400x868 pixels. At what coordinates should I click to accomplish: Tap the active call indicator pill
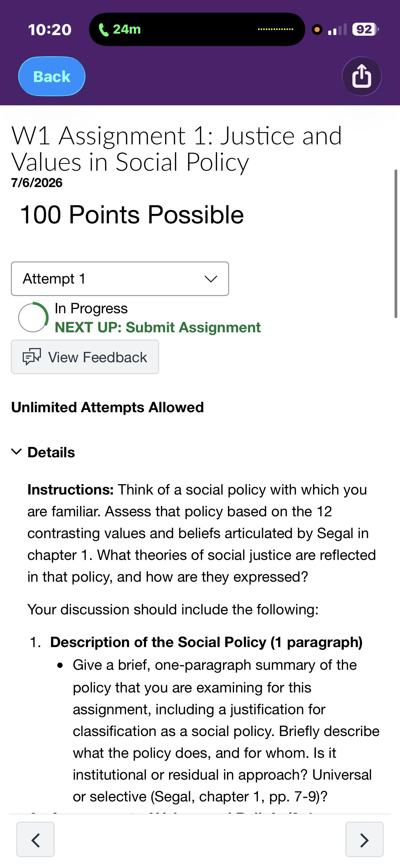click(x=197, y=29)
